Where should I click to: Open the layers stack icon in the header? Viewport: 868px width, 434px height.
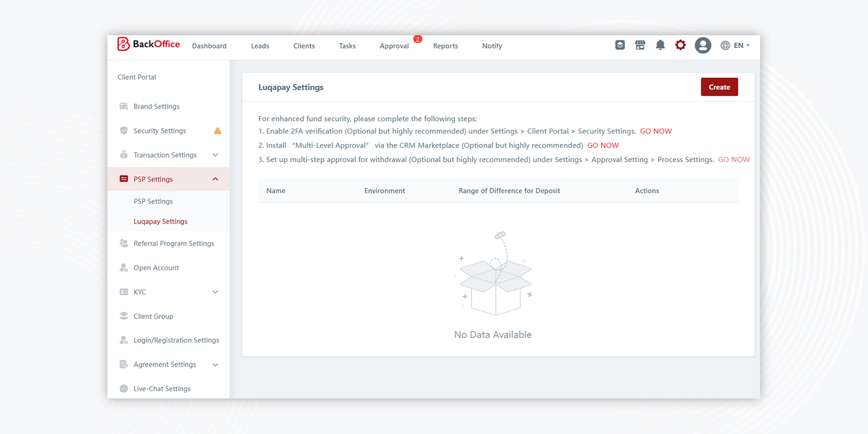point(620,45)
